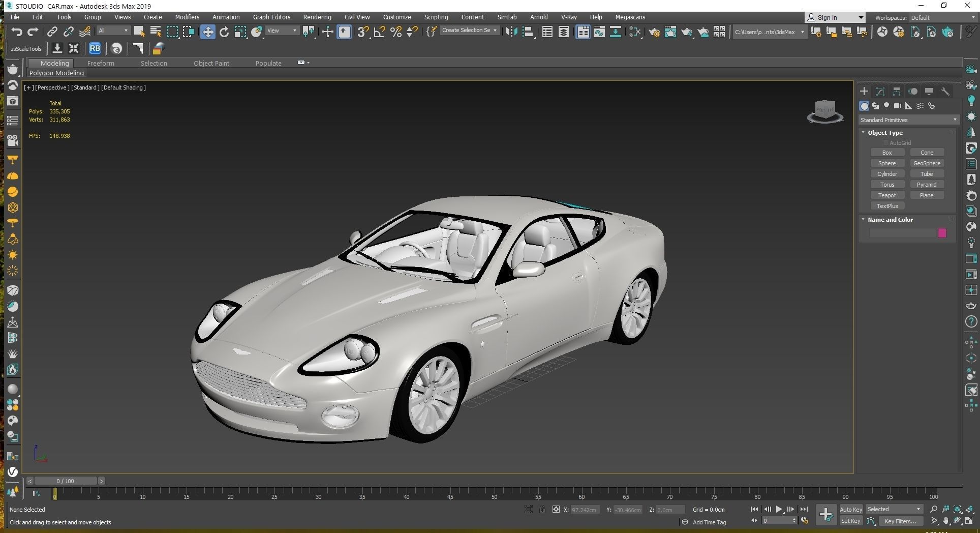The image size is (980, 533).
Task: Create a Teapot primitive
Action: click(x=887, y=195)
